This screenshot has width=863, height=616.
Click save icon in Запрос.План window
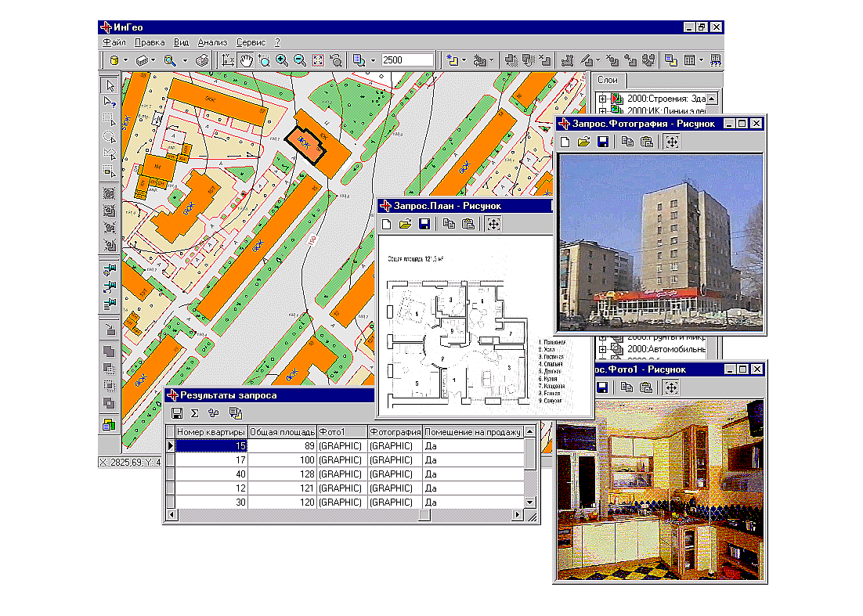click(424, 224)
